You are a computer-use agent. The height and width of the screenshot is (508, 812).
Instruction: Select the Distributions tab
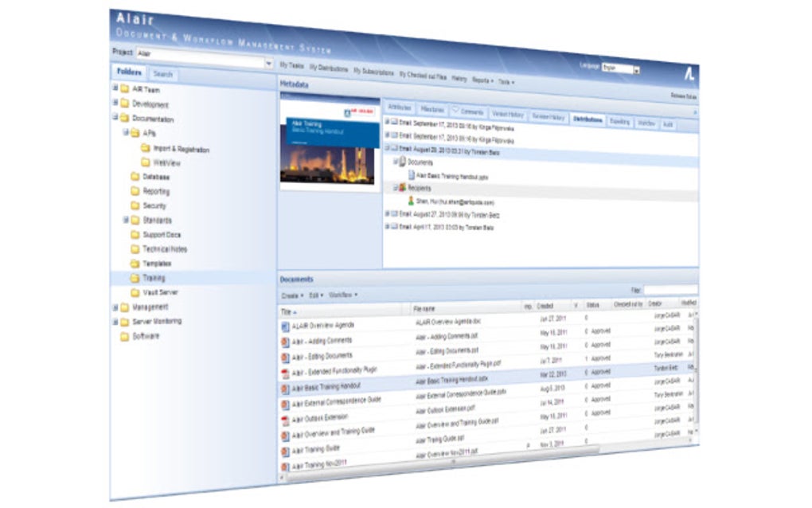pyautogui.click(x=587, y=120)
